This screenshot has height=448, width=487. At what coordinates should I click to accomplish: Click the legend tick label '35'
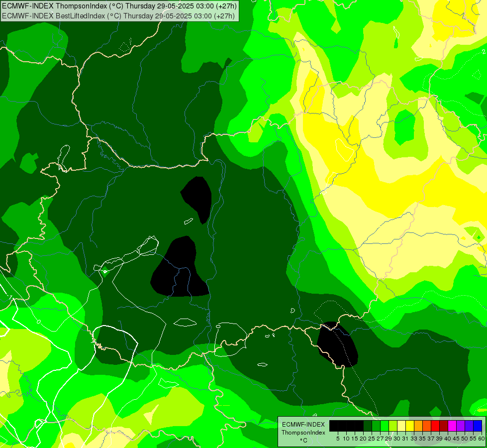[x=422, y=439]
